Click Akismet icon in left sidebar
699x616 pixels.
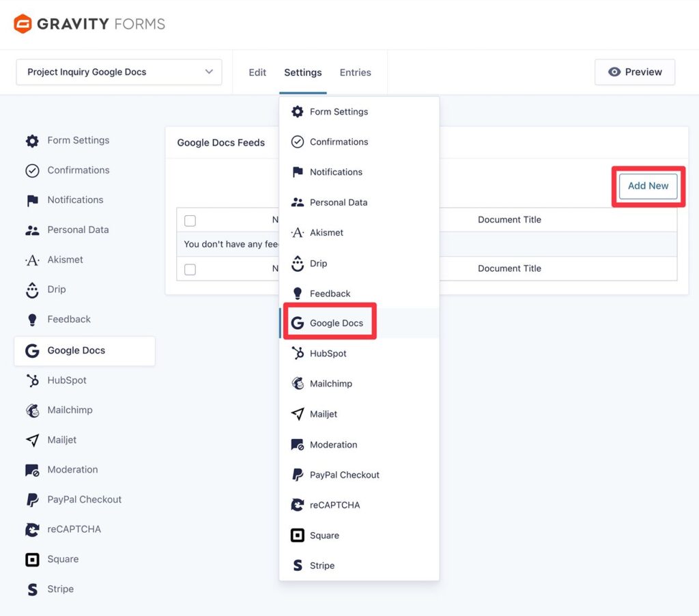pyautogui.click(x=32, y=260)
